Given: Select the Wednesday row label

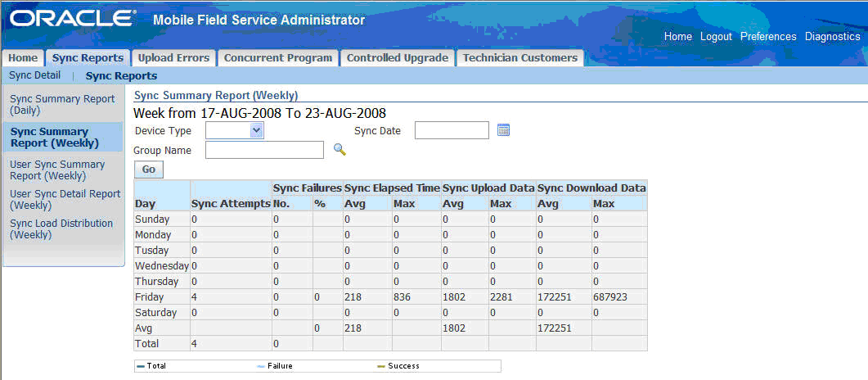Looking at the screenshot, I should point(162,265).
